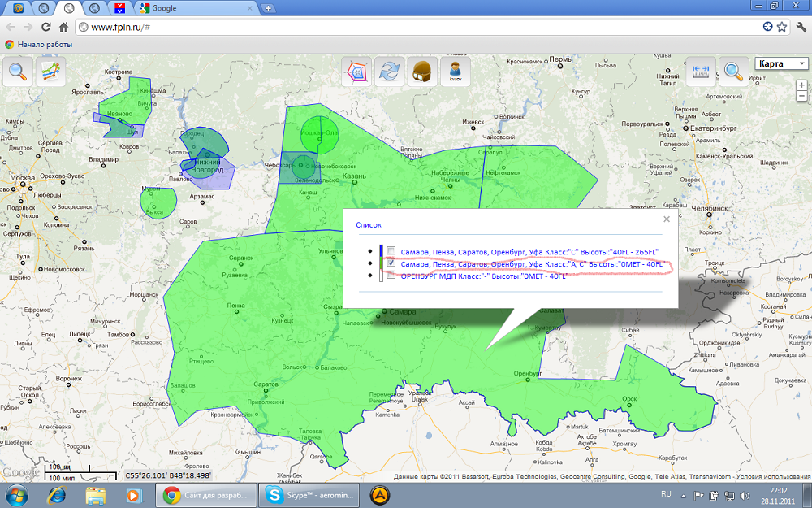Uncheck the Class A, C 0MET - 40FL checkbox

391,264
